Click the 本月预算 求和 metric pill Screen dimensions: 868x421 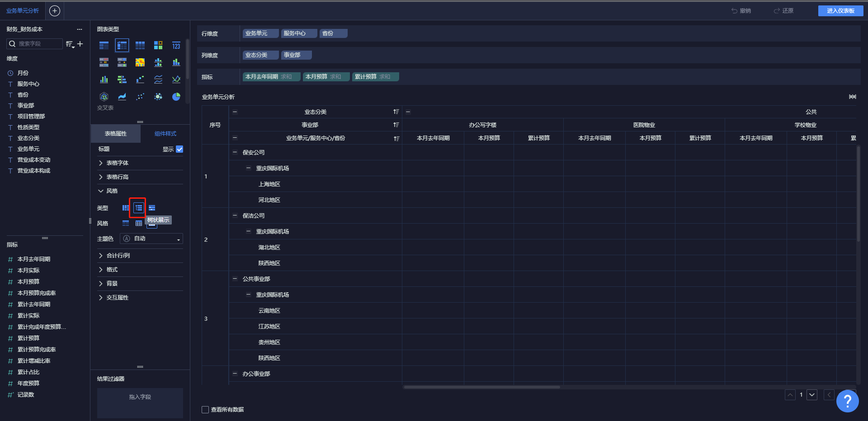(x=326, y=77)
